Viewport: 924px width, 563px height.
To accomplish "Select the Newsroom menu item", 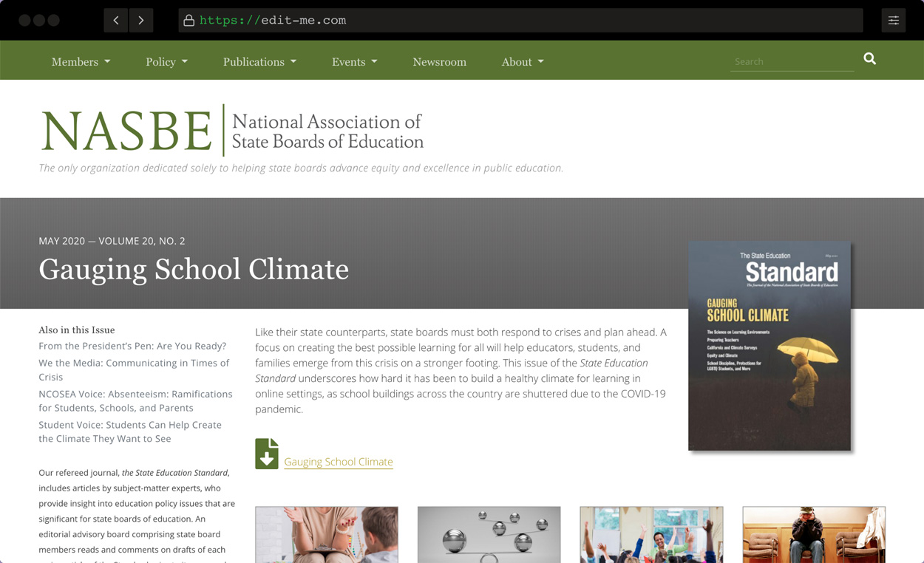I will [x=439, y=62].
